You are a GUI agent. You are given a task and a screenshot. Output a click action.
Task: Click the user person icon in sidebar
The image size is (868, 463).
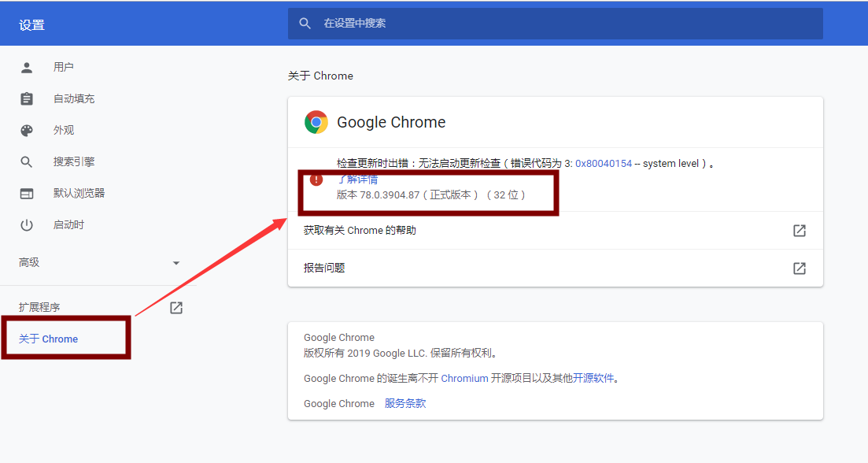tap(27, 68)
